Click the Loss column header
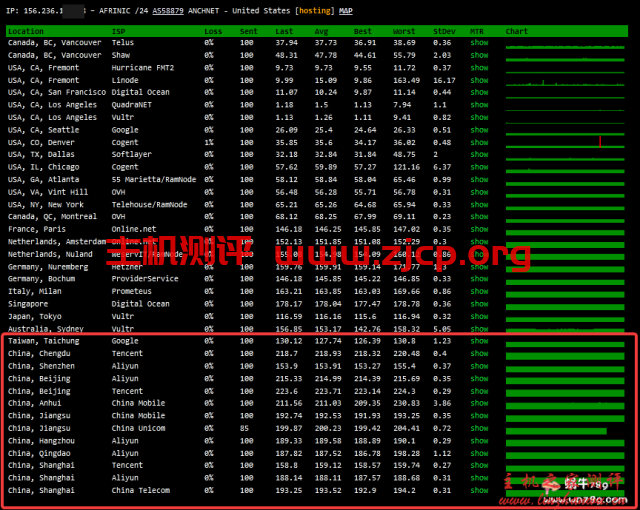 (213, 31)
